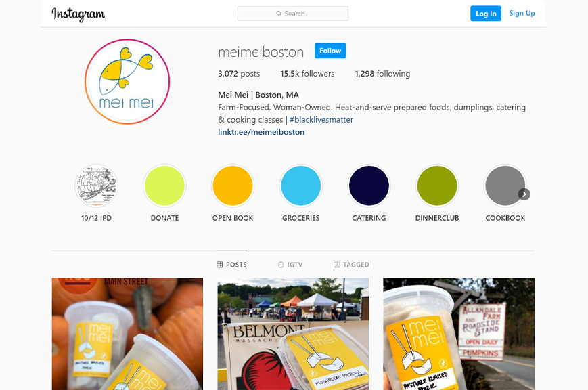Click the #blacklivesmatter hashtag

(x=321, y=120)
